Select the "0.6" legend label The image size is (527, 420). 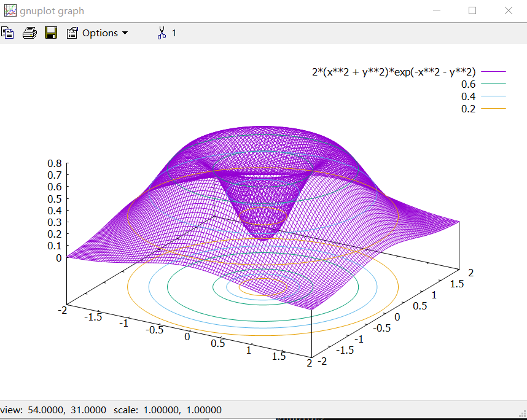point(469,84)
